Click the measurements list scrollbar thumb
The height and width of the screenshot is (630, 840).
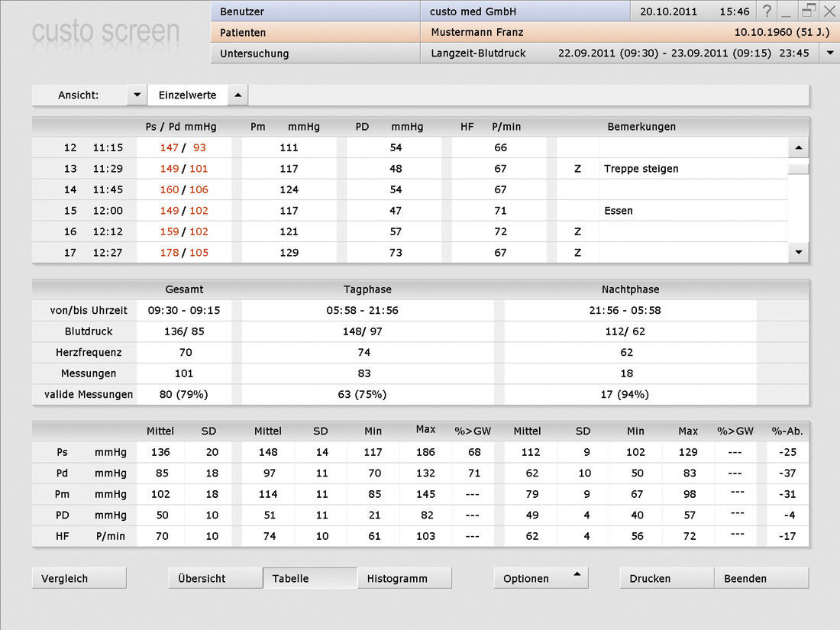point(798,168)
